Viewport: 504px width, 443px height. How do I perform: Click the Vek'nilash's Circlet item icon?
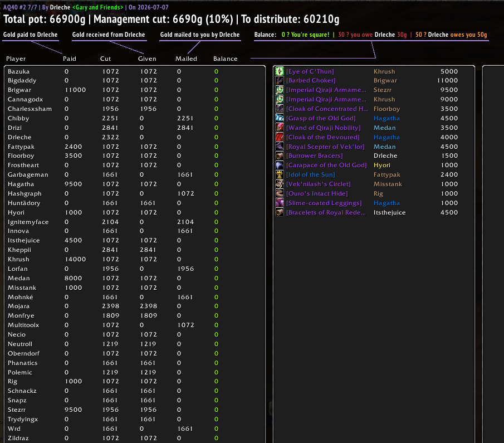(x=280, y=184)
